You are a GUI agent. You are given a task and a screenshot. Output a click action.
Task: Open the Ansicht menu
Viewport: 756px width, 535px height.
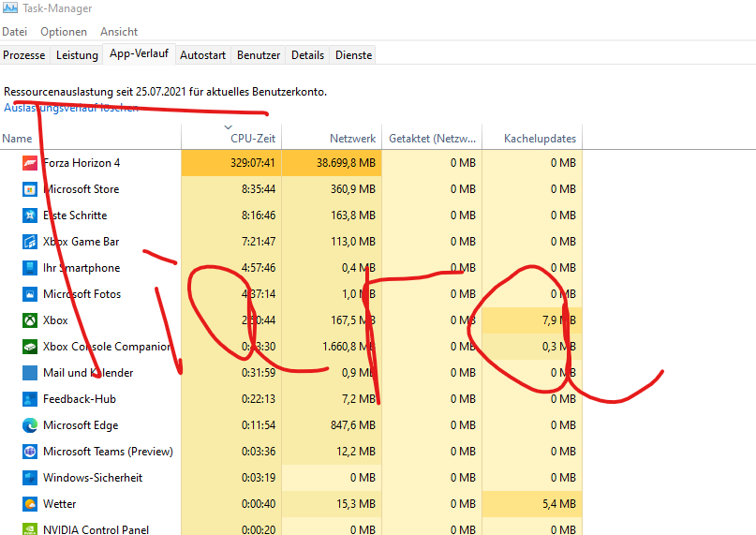119,32
